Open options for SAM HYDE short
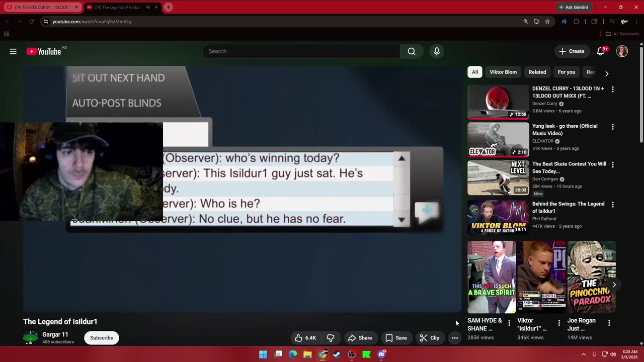Image resolution: width=644 pixels, height=362 pixels. pos(509,323)
